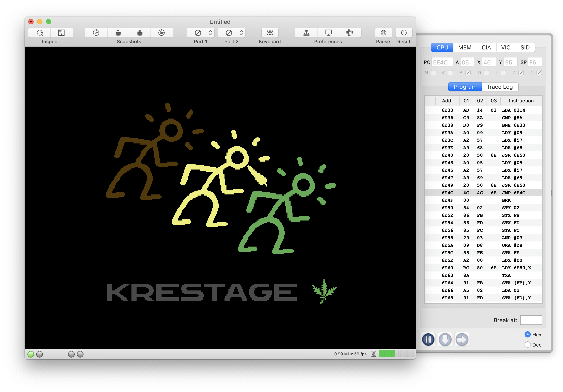The height and width of the screenshot is (392, 563).
Task: Click the Break at input field
Action: [531, 320]
